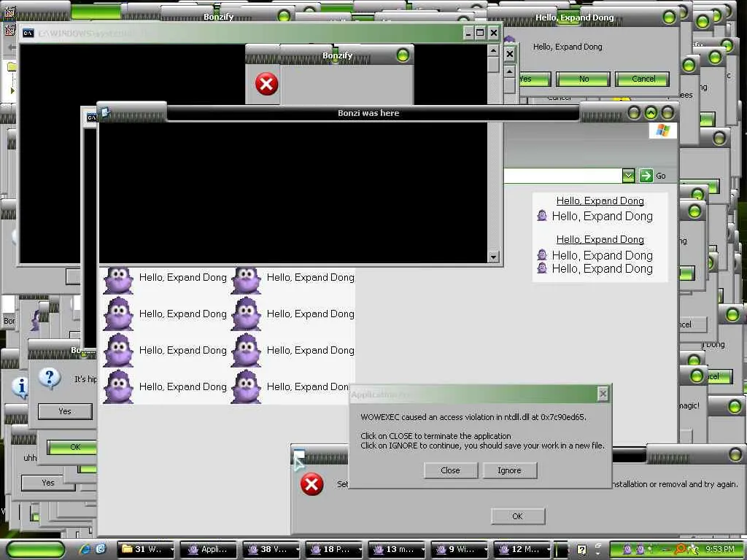This screenshot has width=747, height=560.
Task: Click the up-arrow orb in the Bonzi was here title bar
Action: coord(651,113)
